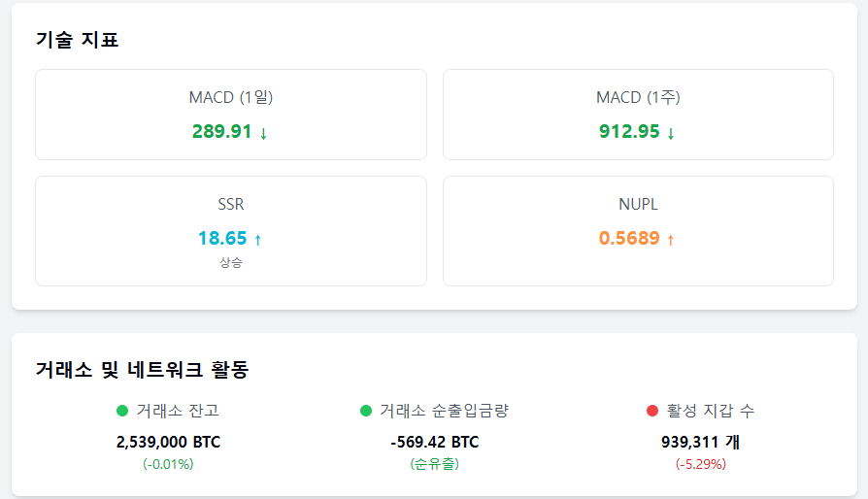Click the 289.91 MACD value
Image resolution: width=868 pixels, height=499 pixels.
point(222,132)
